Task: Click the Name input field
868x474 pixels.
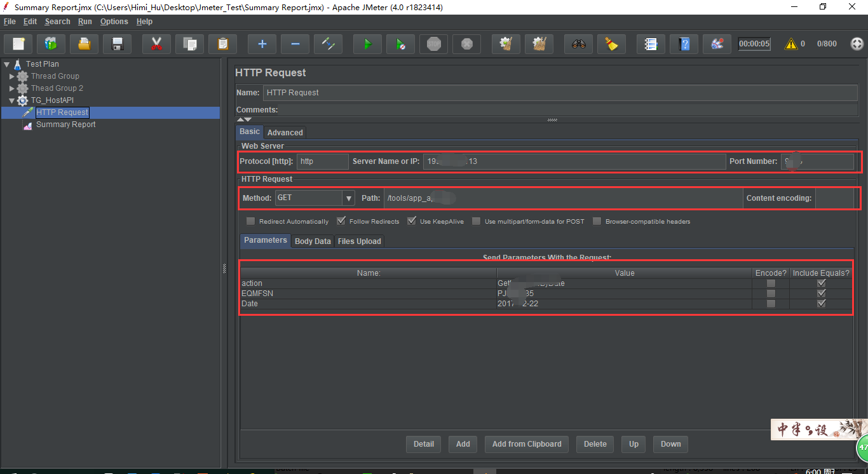Action: 561,93
